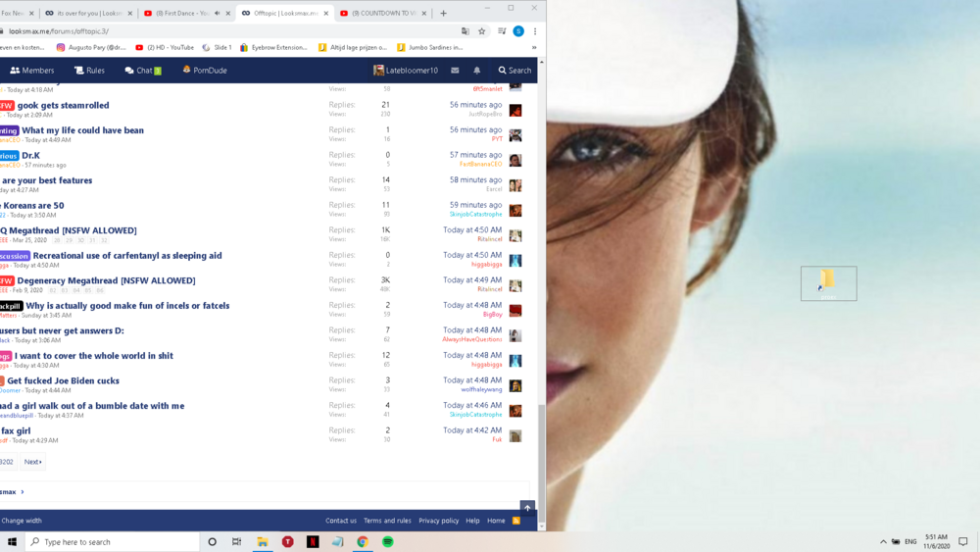
Task: Open the Chrome three-dot menu
Action: tap(535, 31)
